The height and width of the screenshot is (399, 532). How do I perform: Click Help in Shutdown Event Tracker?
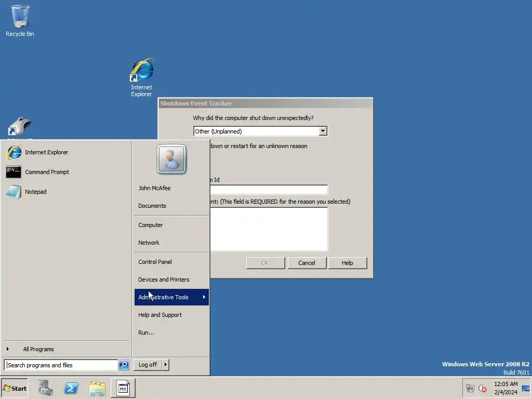348,263
